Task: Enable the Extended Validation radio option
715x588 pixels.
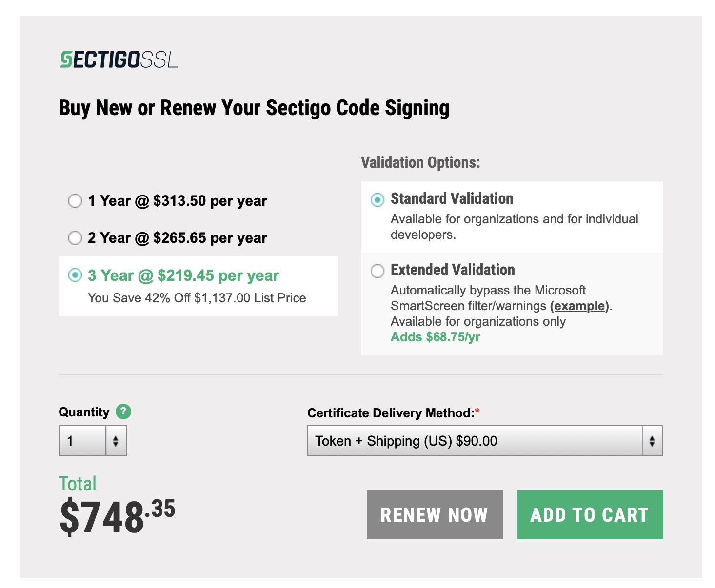Action: [377, 271]
